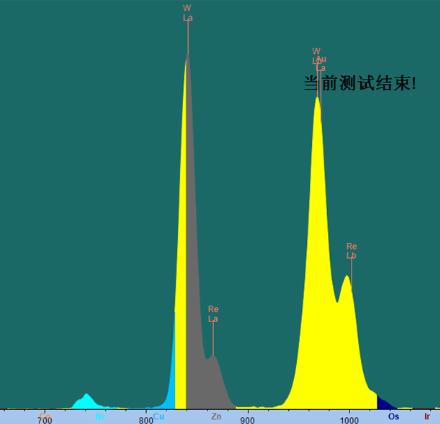Viewport: 440px width, 424px height.
Task: Click the 700 tick on channel axis
Action: [x=45, y=420]
